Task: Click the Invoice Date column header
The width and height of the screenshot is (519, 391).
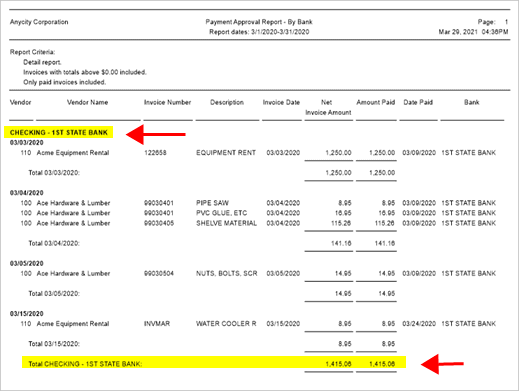Action: point(281,102)
